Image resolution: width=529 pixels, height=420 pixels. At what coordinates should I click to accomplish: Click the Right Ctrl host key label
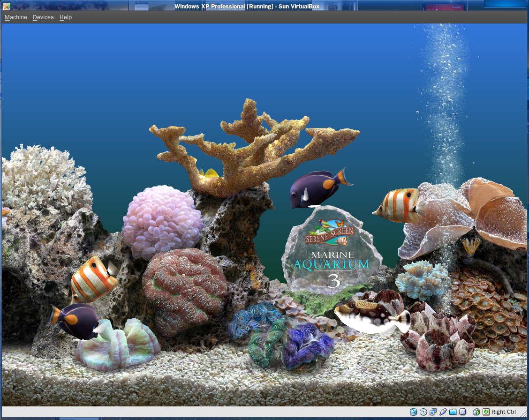click(x=503, y=412)
